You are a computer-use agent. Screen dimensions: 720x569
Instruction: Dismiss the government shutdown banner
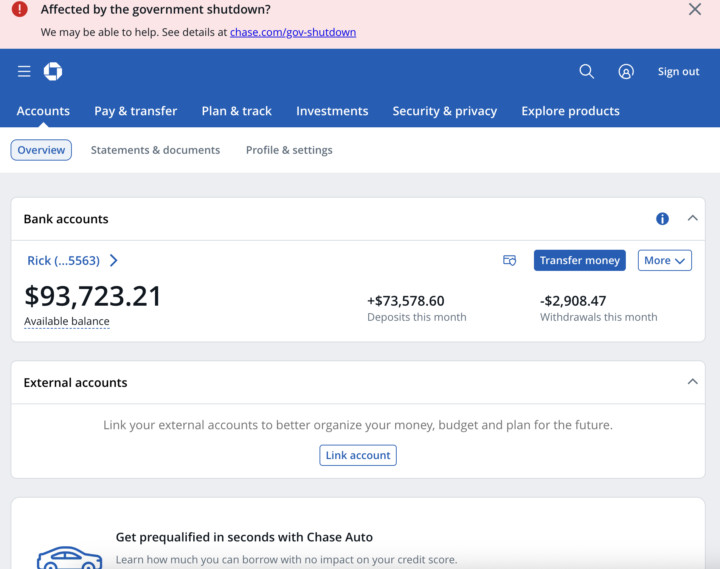(695, 9)
